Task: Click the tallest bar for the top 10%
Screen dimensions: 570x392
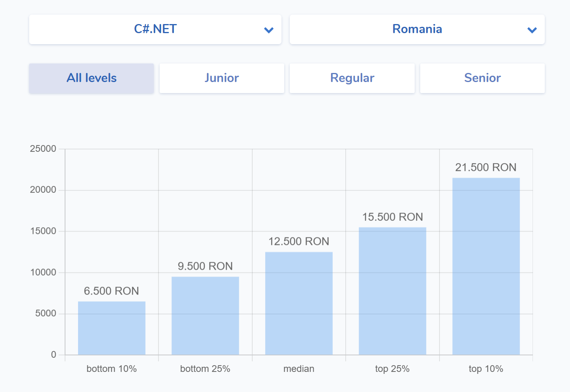Action: pos(486,266)
